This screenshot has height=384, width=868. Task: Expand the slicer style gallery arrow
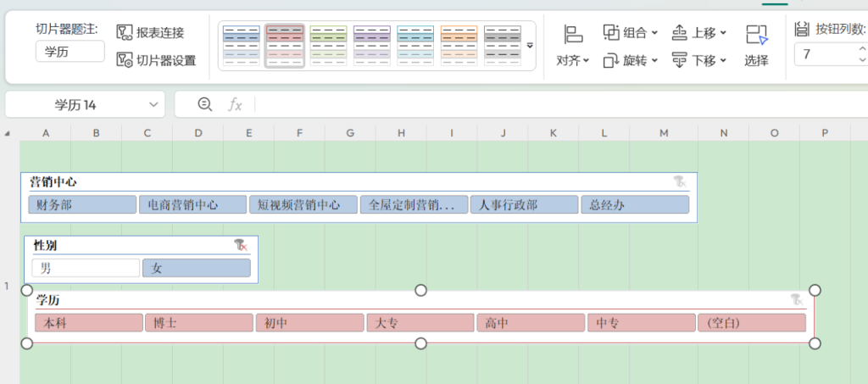pyautogui.click(x=530, y=46)
